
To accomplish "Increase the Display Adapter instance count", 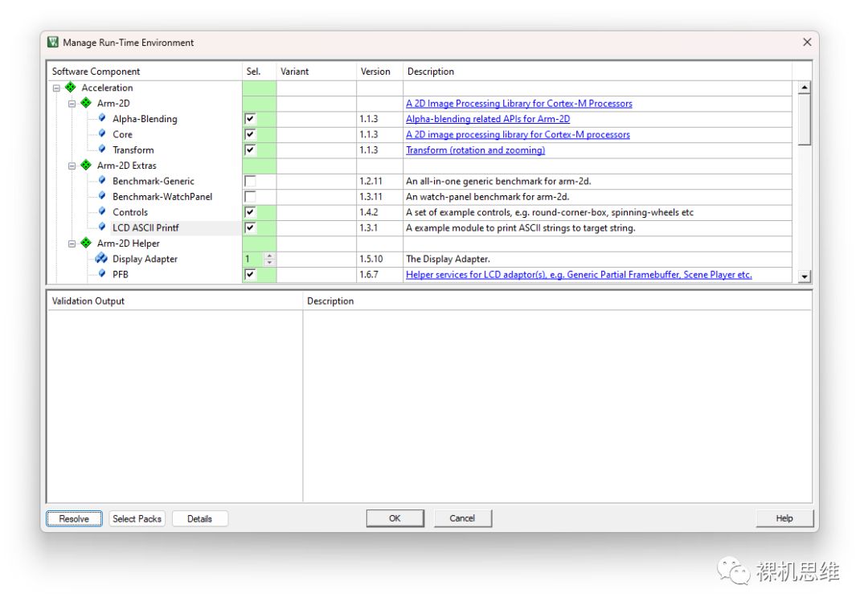I will tap(269, 256).
